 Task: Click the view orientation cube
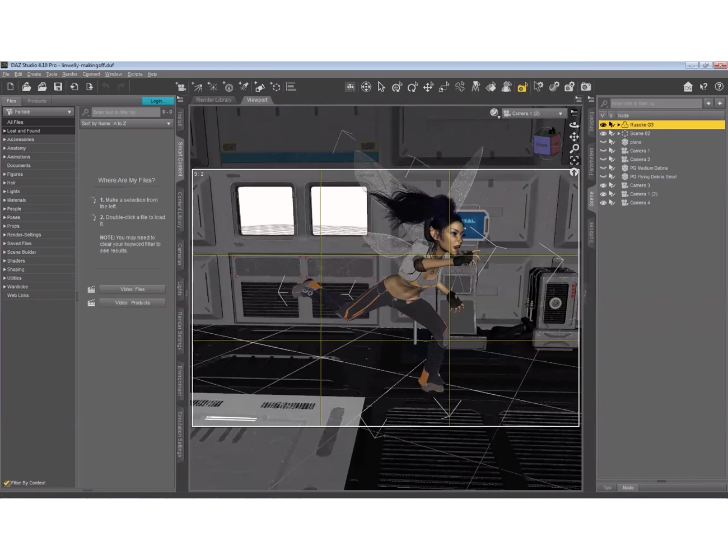pyautogui.click(x=545, y=142)
